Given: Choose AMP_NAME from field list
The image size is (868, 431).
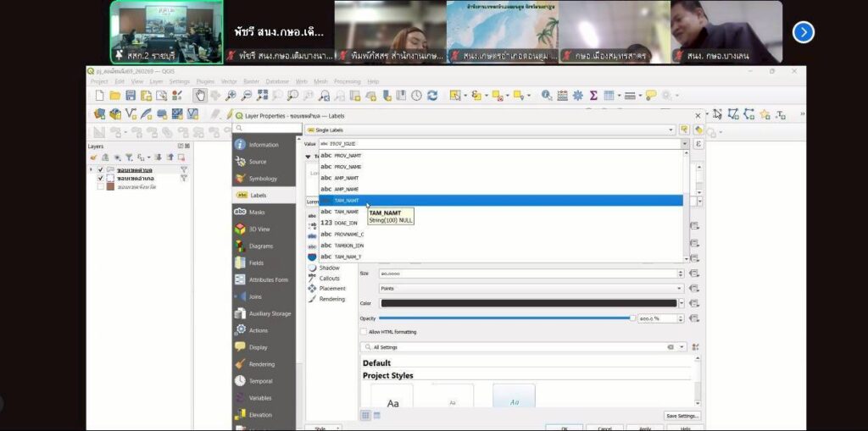Looking at the screenshot, I should [x=346, y=189].
